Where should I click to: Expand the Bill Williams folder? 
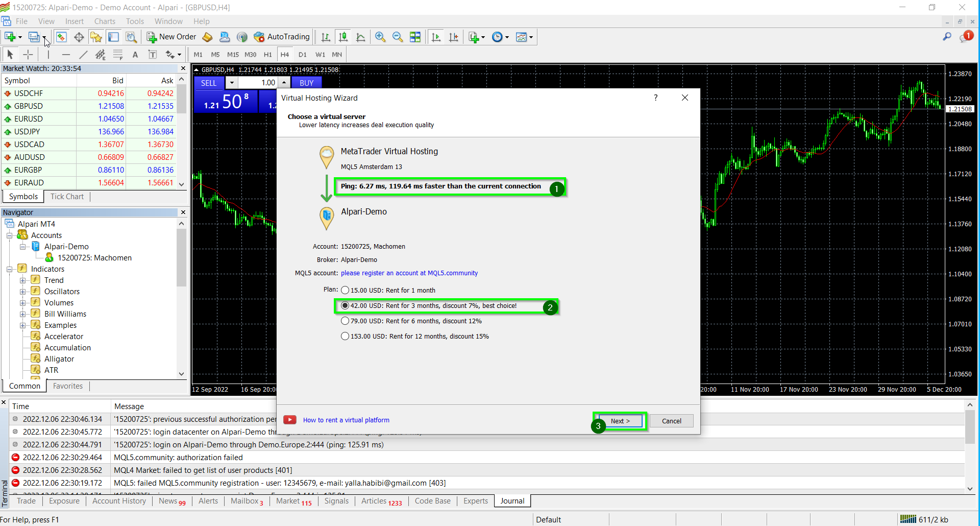[22, 314]
